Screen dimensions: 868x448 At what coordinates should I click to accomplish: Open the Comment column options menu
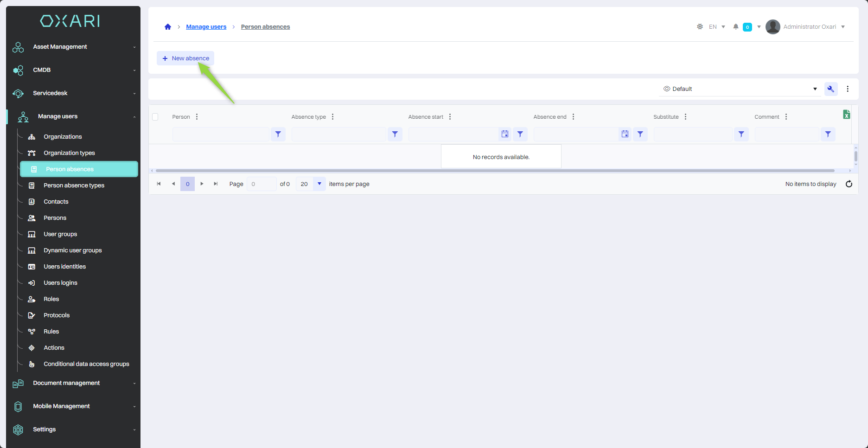tap(786, 117)
